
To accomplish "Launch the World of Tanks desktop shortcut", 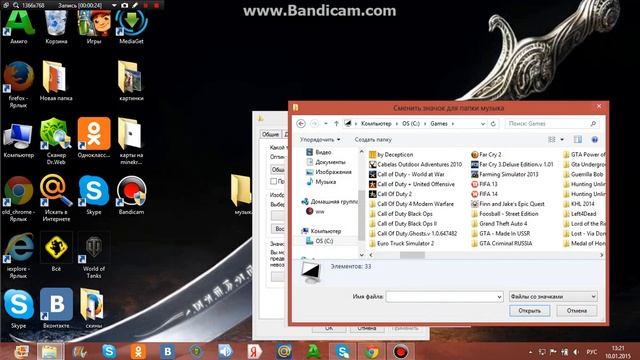I will coord(94,256).
